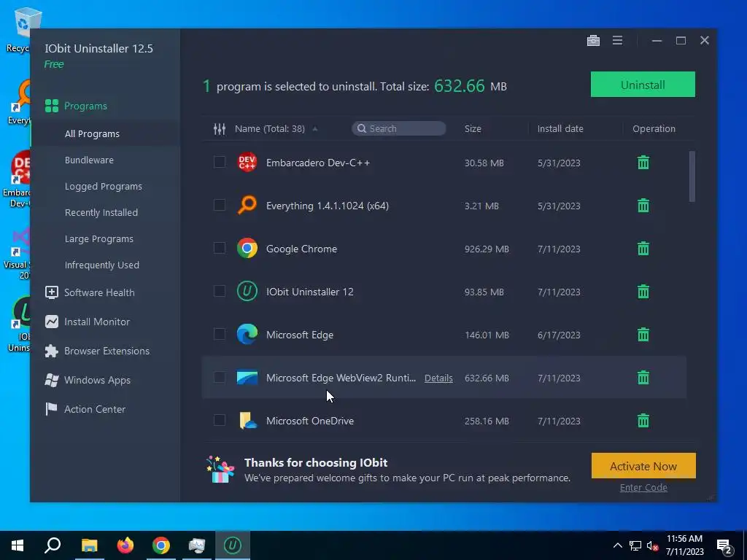Screen dimensions: 747x560
Task: Launch Firefox from the taskbar
Action: point(125,545)
